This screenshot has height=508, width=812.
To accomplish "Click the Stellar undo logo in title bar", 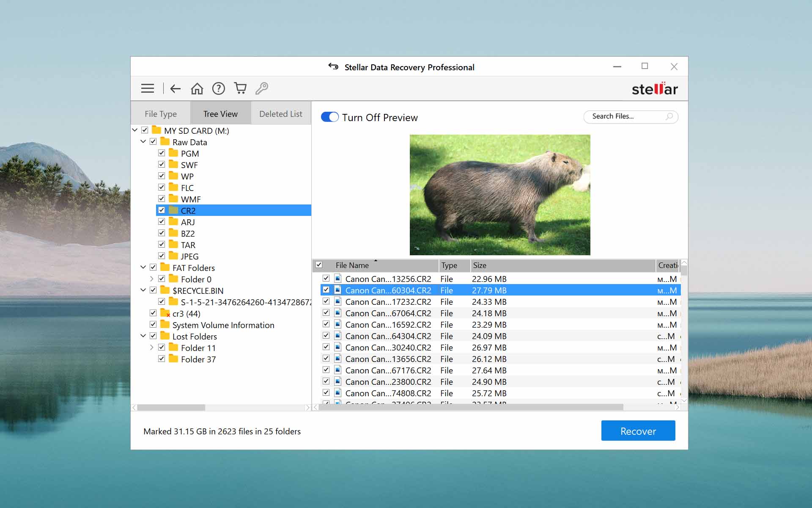I will pos(333,66).
